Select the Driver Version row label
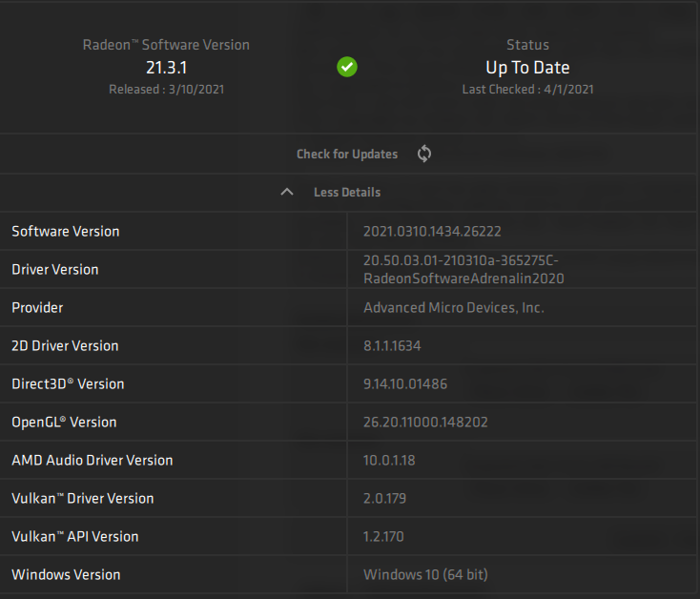Viewport: 700px width, 599px height. click(x=55, y=270)
